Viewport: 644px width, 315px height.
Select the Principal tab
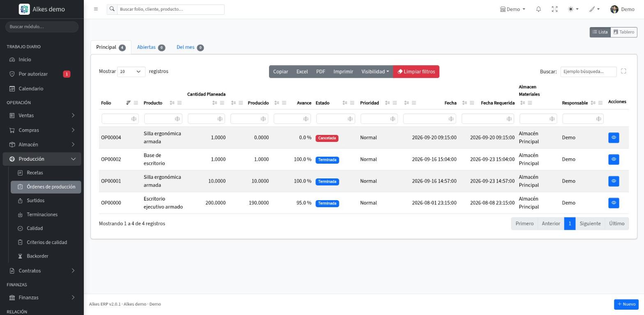pyautogui.click(x=111, y=47)
